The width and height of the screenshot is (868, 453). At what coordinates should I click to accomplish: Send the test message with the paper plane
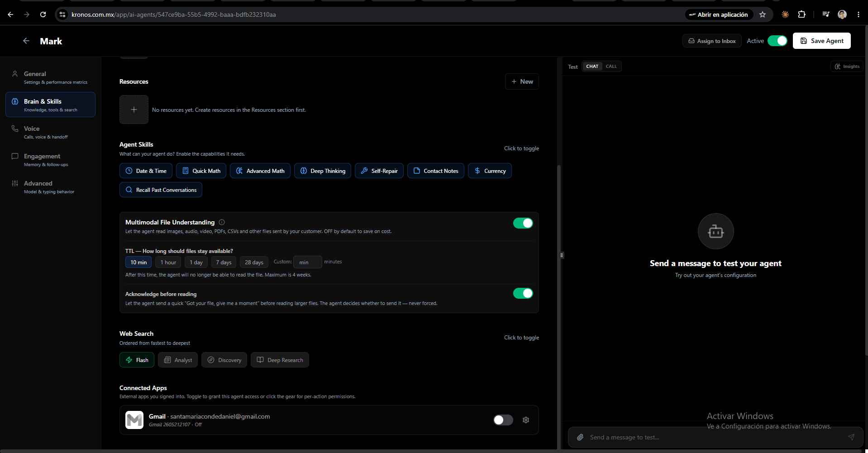[851, 437]
